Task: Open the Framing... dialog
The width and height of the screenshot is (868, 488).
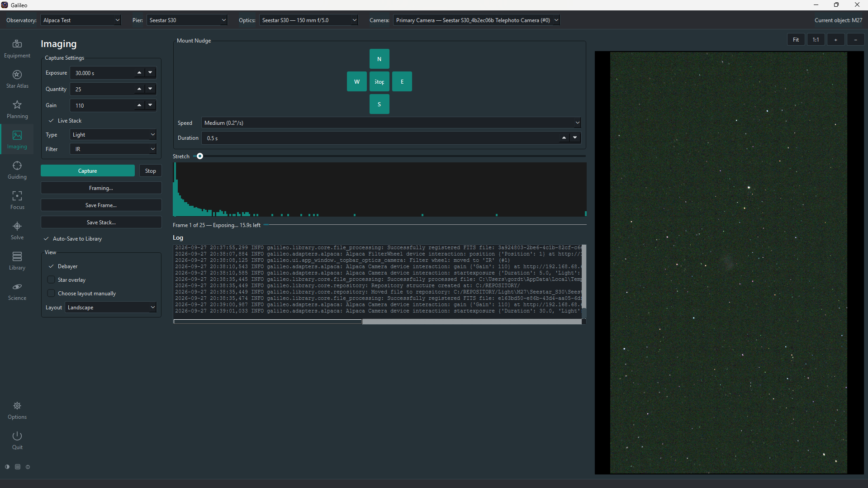Action: coord(101,188)
